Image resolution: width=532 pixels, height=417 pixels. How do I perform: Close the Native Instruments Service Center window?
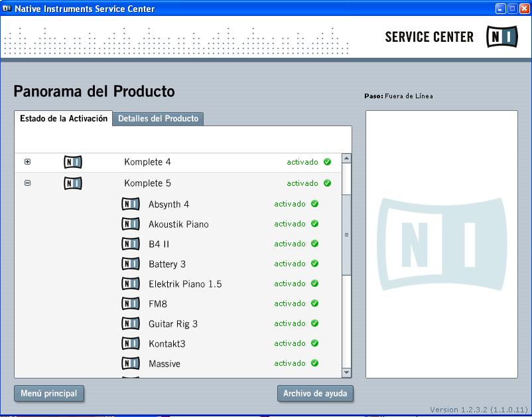click(524, 9)
